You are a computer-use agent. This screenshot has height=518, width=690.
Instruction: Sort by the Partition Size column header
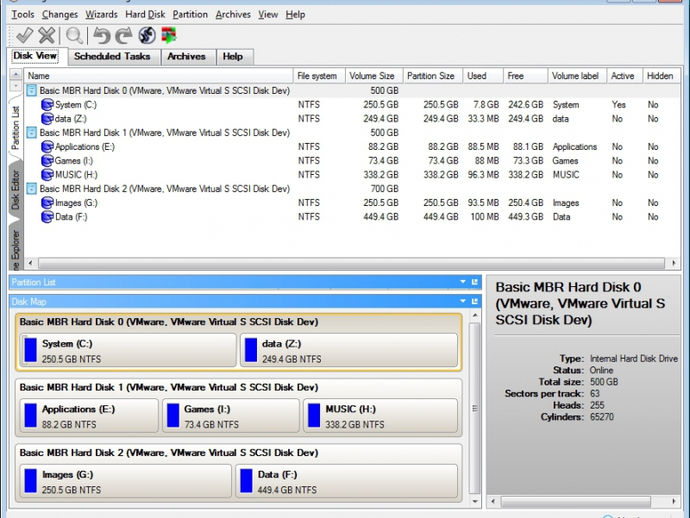[x=433, y=76]
